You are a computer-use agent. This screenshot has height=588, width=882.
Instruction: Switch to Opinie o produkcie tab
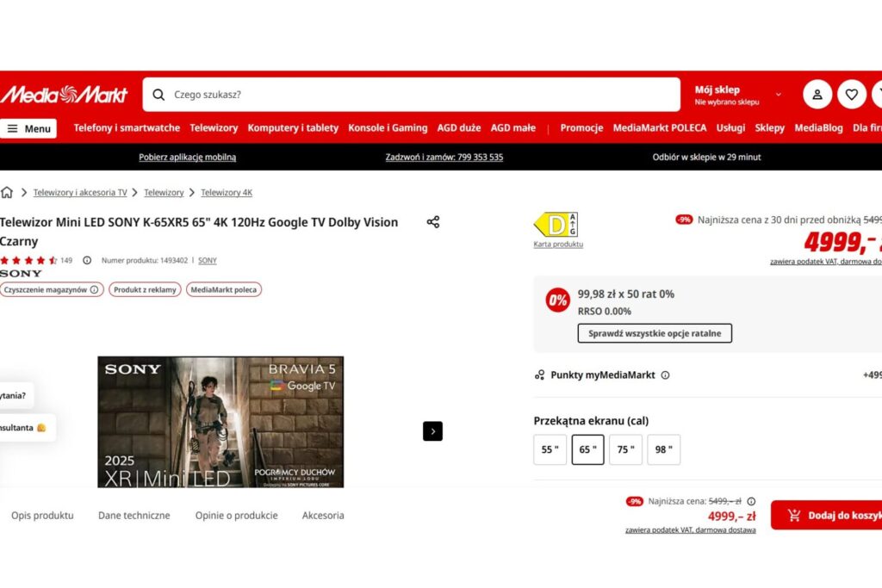[236, 515]
